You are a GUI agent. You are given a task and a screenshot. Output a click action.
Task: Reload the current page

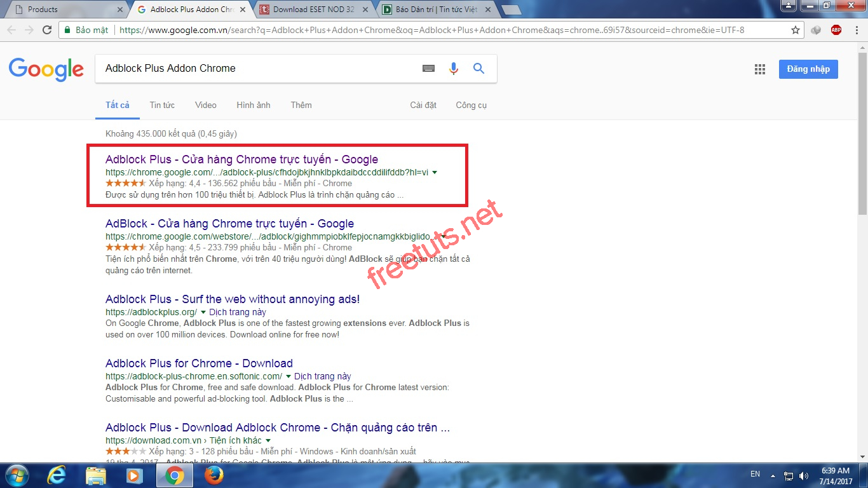pos(47,30)
